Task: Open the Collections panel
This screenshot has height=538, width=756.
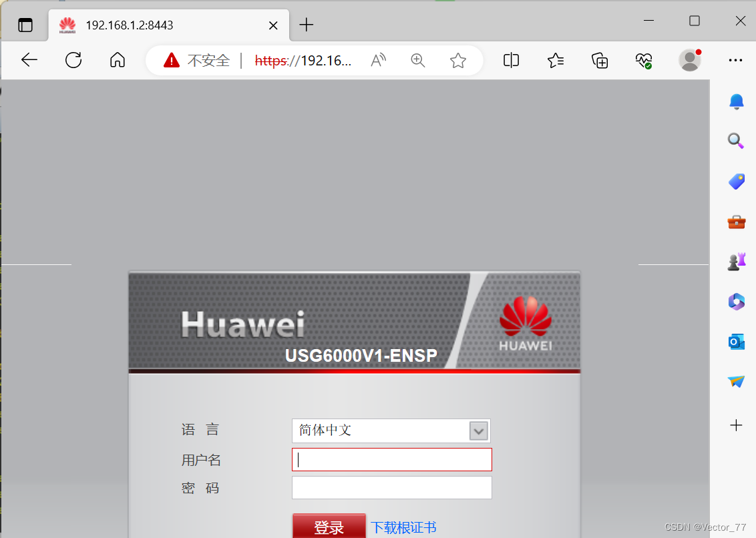Action: (x=600, y=60)
